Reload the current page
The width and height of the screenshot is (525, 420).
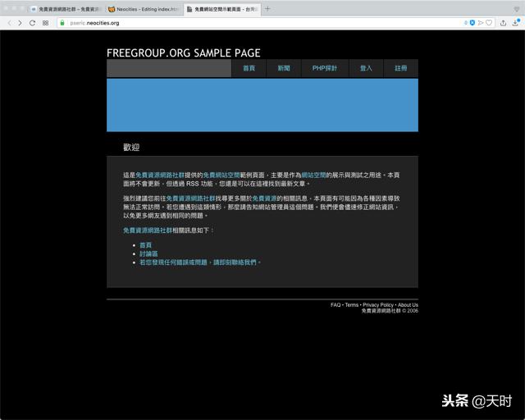(33, 23)
